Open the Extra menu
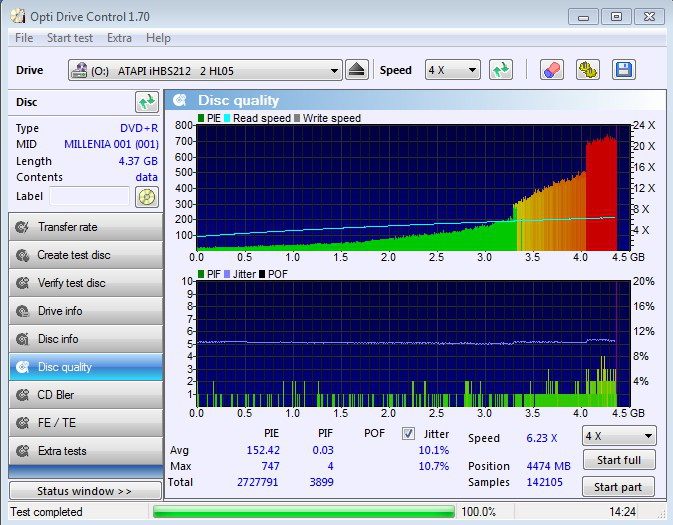Viewport: 673px width, 525px height. coord(119,38)
